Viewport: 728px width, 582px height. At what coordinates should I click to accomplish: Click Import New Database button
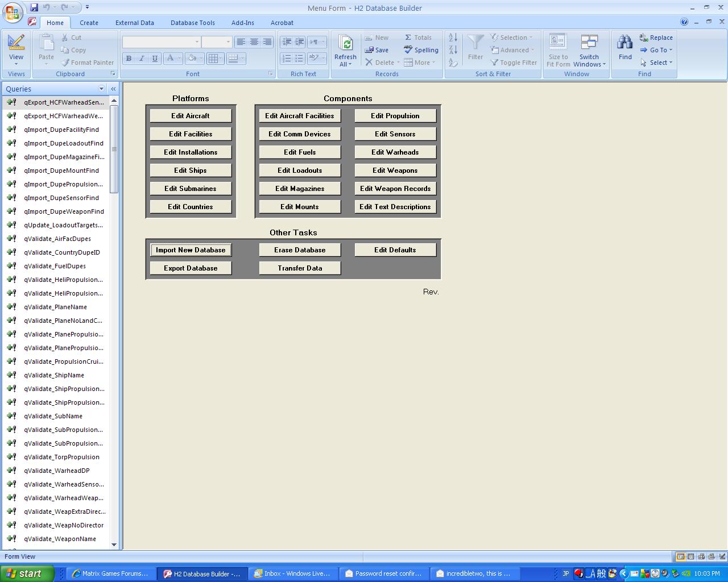191,250
